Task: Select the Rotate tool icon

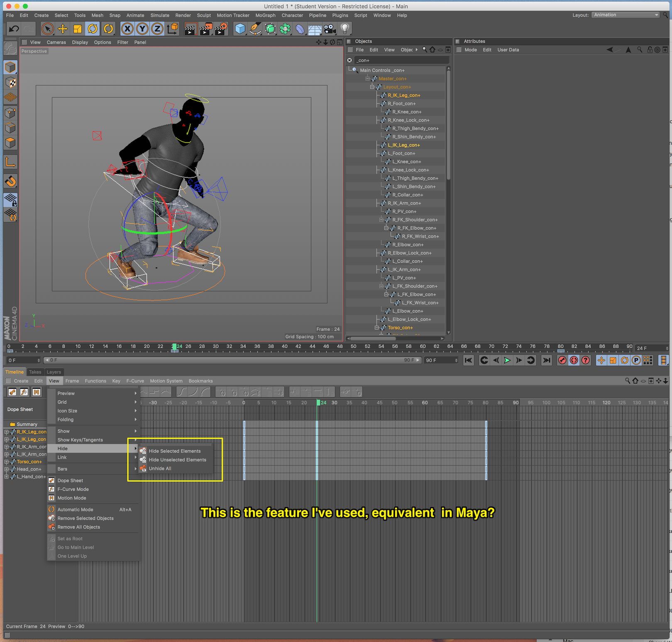Action: point(93,29)
